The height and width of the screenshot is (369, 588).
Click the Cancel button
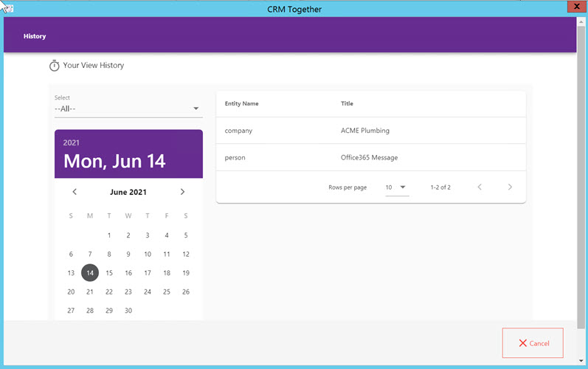tap(533, 342)
